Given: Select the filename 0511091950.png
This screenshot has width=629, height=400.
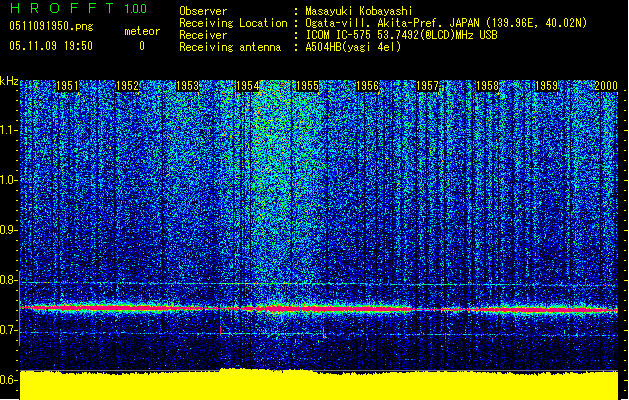Looking at the screenshot, I should 51,26.
